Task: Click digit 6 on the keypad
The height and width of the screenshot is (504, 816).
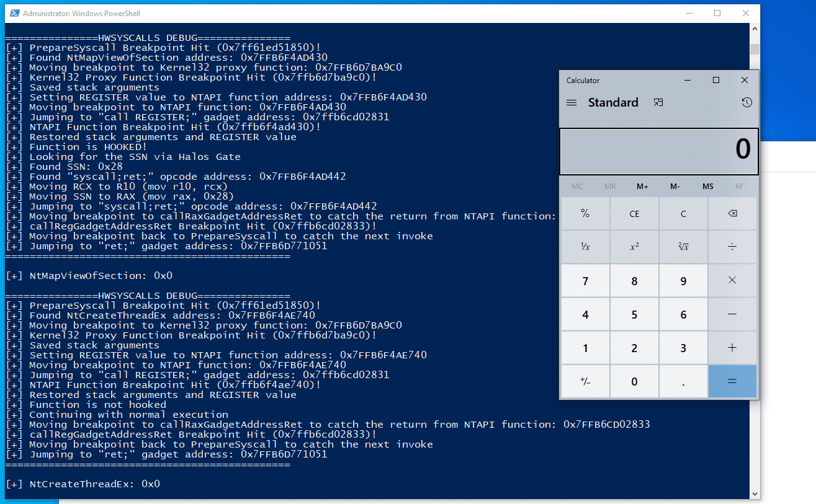Action: pos(683,314)
